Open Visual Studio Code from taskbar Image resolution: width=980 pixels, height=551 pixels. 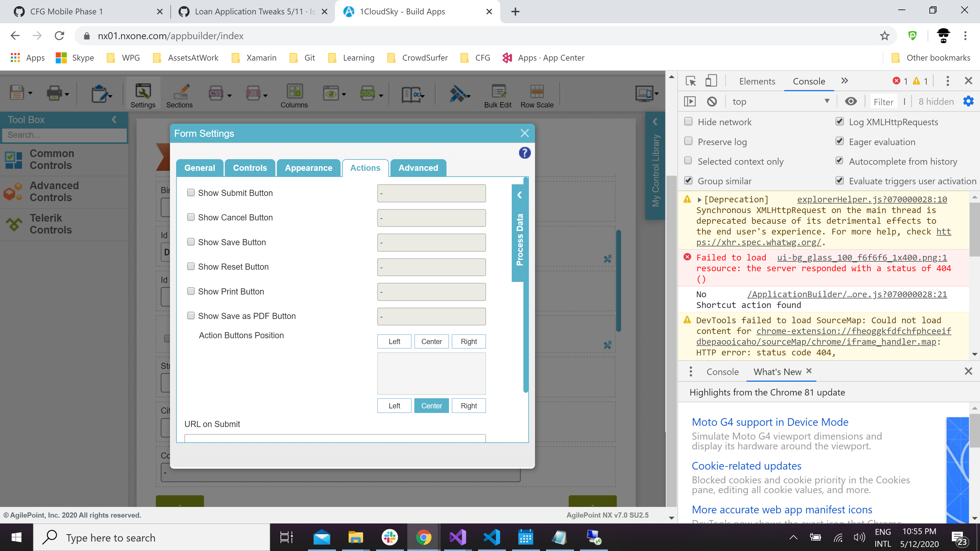click(492, 537)
